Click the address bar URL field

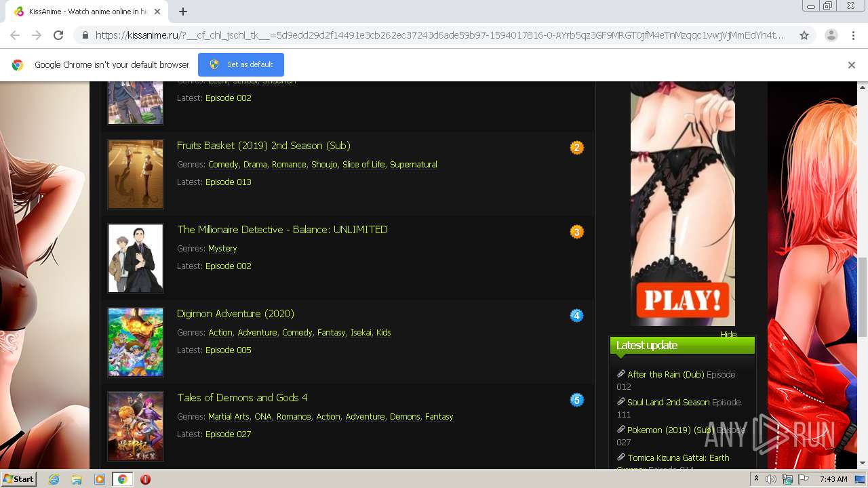point(439,35)
